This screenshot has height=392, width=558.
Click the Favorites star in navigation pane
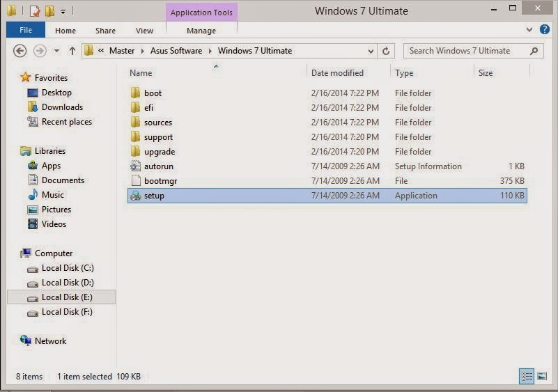point(26,77)
